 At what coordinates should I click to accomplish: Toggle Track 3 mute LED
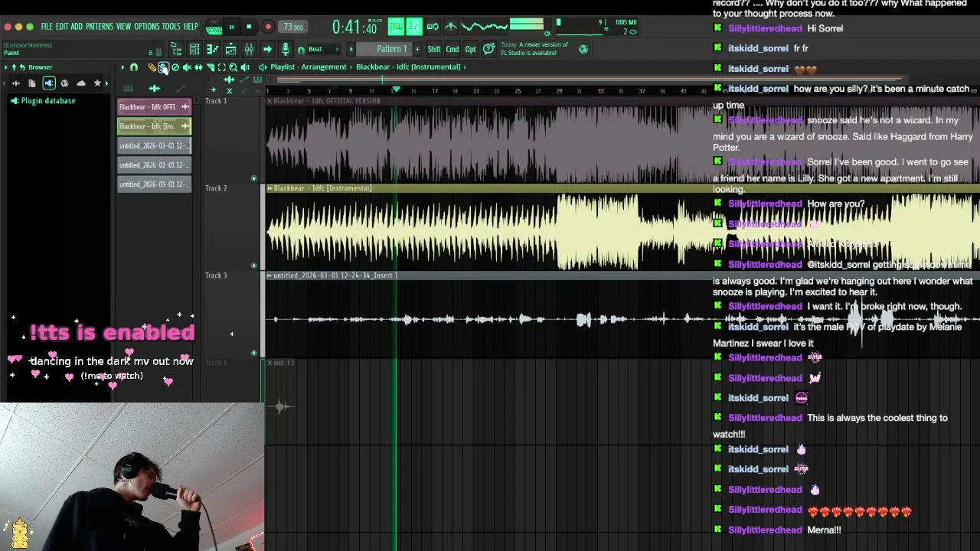(x=254, y=353)
